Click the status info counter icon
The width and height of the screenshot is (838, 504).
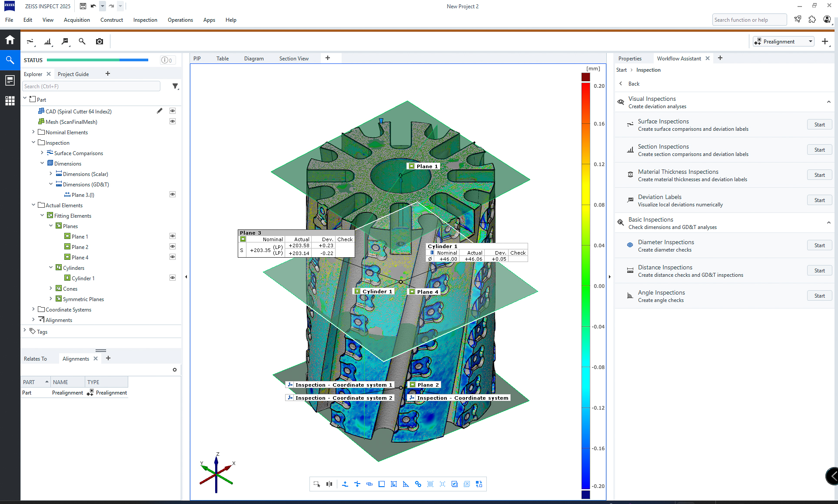click(x=167, y=60)
